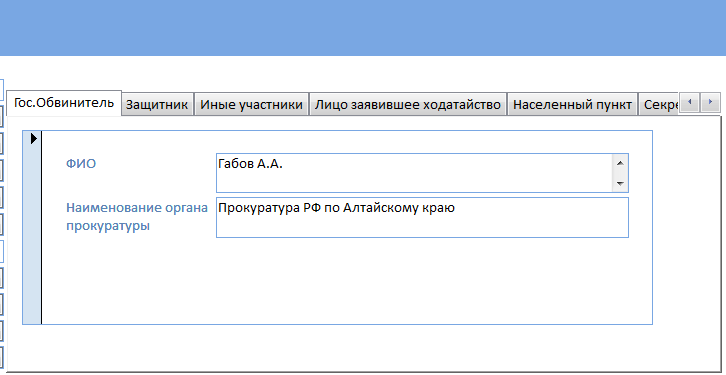Open the Лицо заявившее ходатайство tab

408,105
